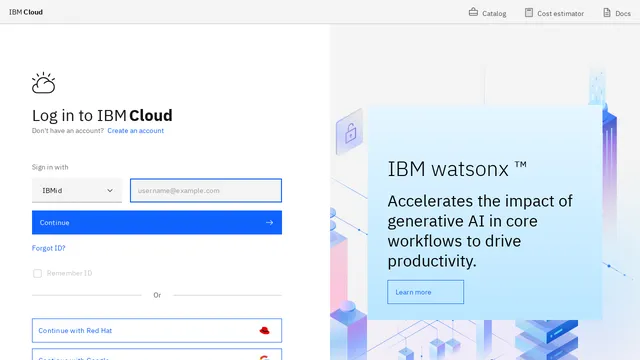Click the 'Log in to IBM Cloud' heading
This screenshot has height=360, width=640.
(x=102, y=116)
